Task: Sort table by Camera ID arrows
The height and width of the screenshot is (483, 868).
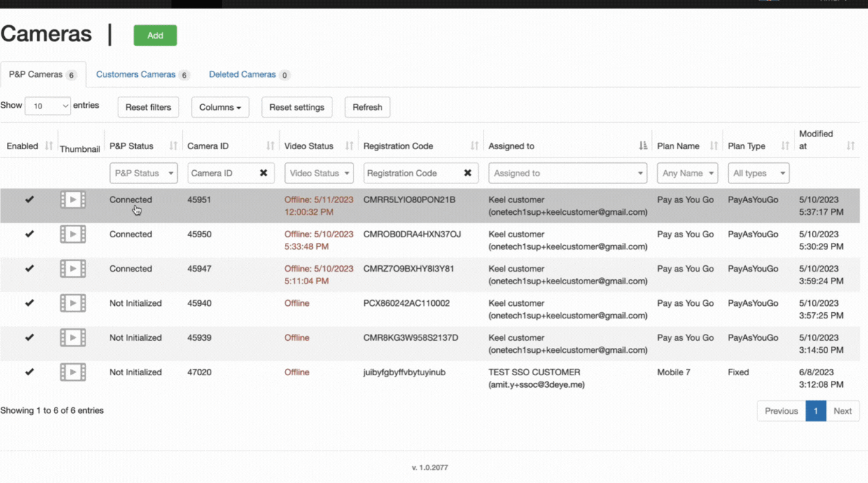Action: (270, 146)
